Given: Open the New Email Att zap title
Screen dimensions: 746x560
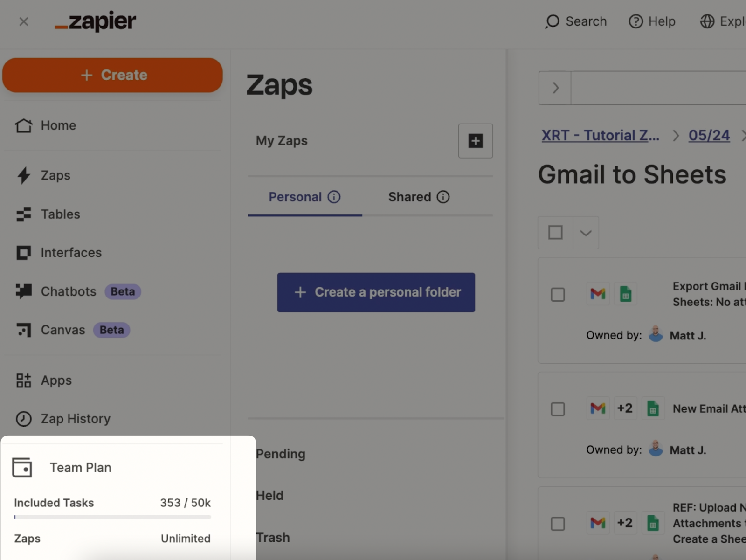Looking at the screenshot, I should click(x=709, y=409).
